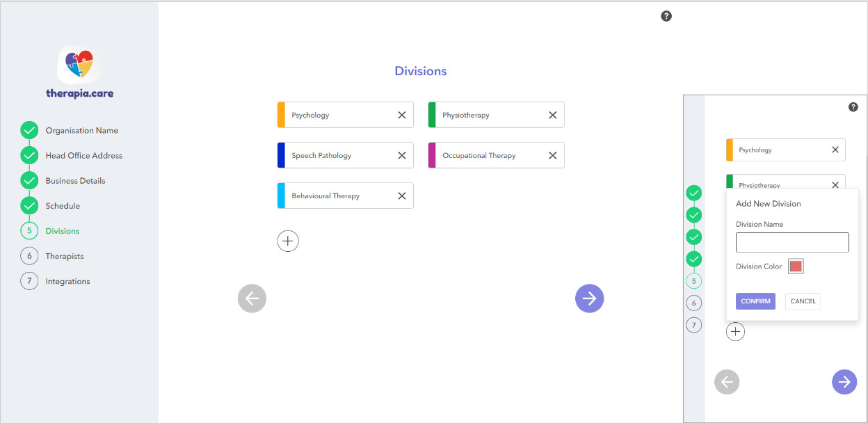
Task: Open the Organisation Name step
Action: 81,131
